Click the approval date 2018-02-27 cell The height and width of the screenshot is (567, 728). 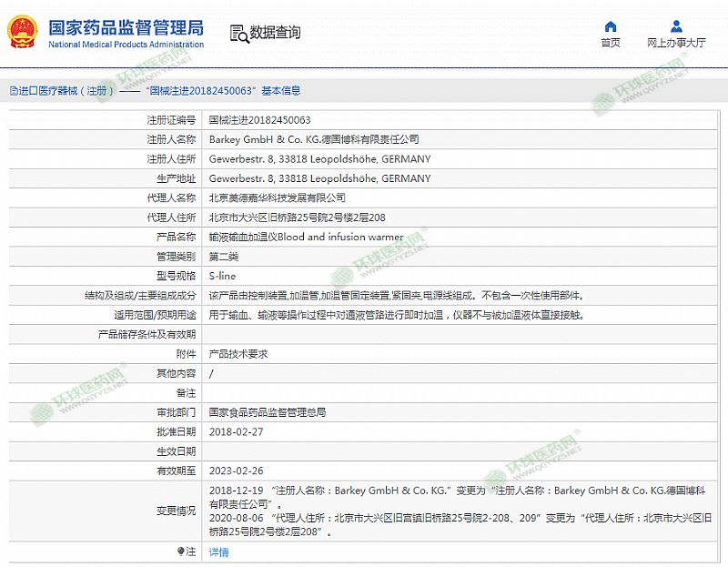(x=236, y=431)
